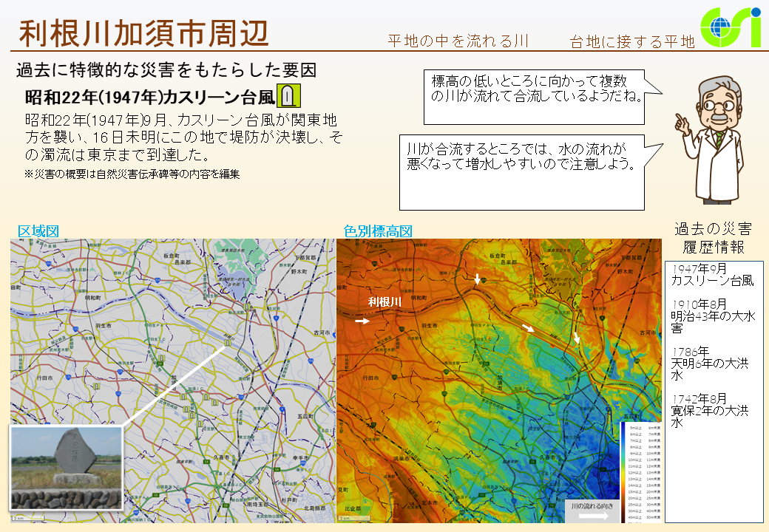This screenshot has width=769, height=532.
Task: Click the professor character illustration
Action: click(x=711, y=140)
